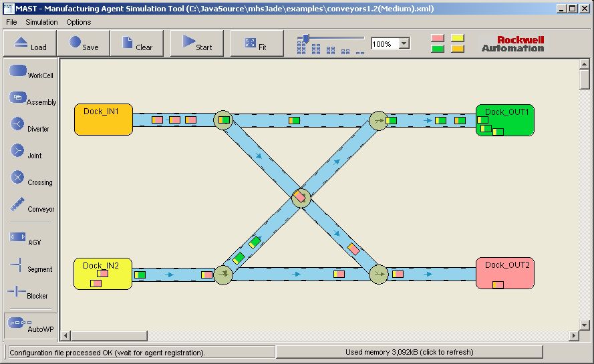
Task: Select the WorkCell component tool
Action: [31, 71]
